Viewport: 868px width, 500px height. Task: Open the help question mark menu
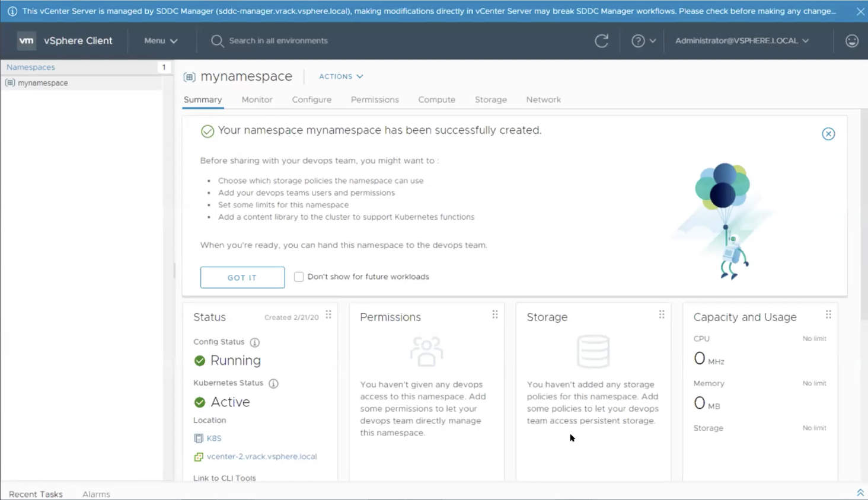point(643,41)
